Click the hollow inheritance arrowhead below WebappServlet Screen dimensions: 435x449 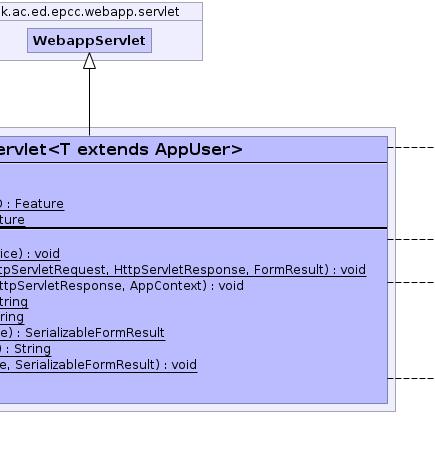point(89,61)
